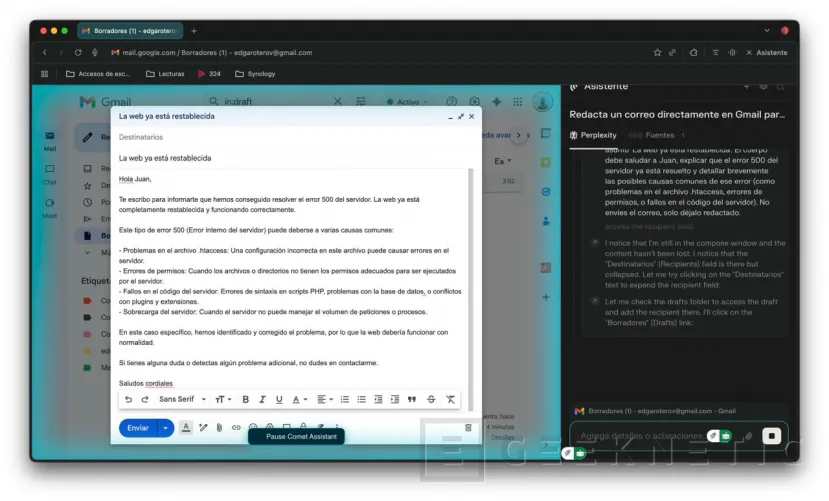The height and width of the screenshot is (501, 829).
Task: Attach file in assistant input box
Action: [748, 436]
